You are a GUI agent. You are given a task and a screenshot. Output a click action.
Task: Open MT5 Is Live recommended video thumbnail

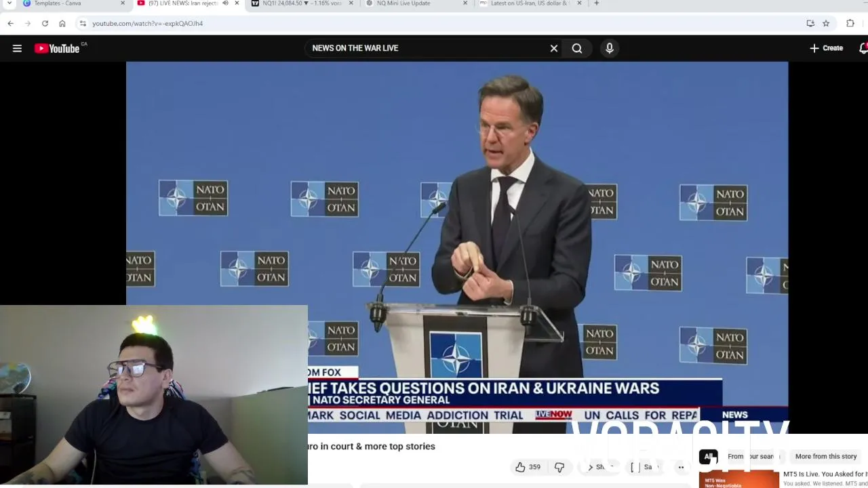[739, 479]
